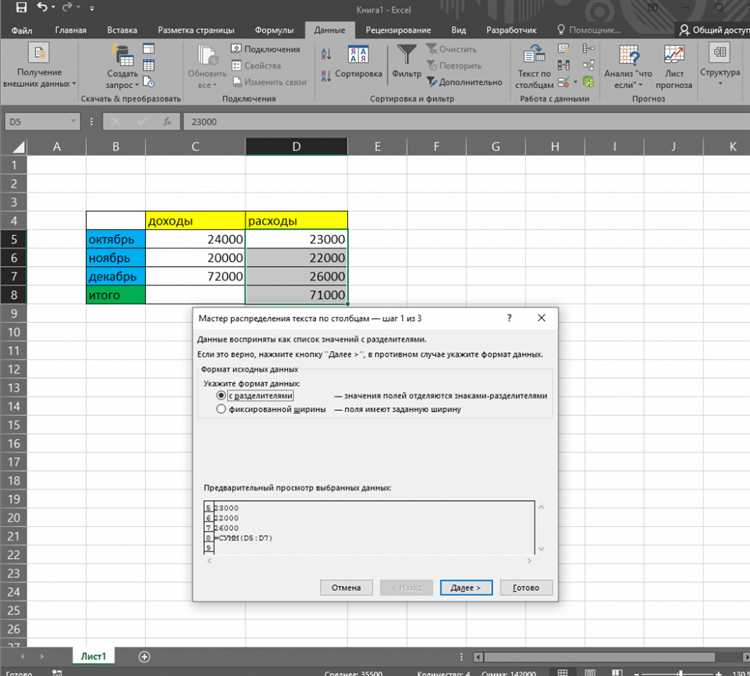Click the Finish (Готово) button

pos(526,587)
